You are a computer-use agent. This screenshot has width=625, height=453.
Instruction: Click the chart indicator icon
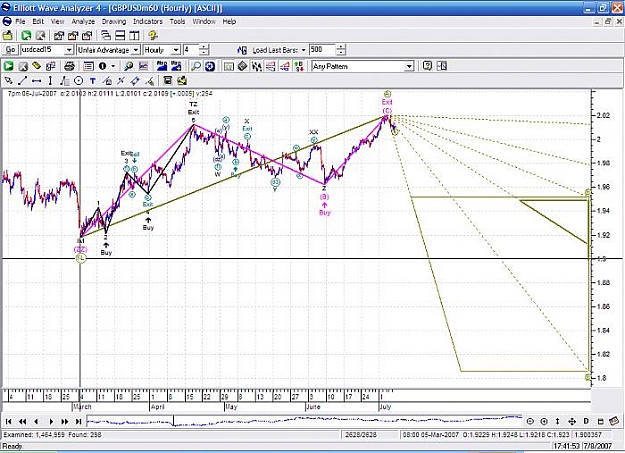tap(143, 66)
